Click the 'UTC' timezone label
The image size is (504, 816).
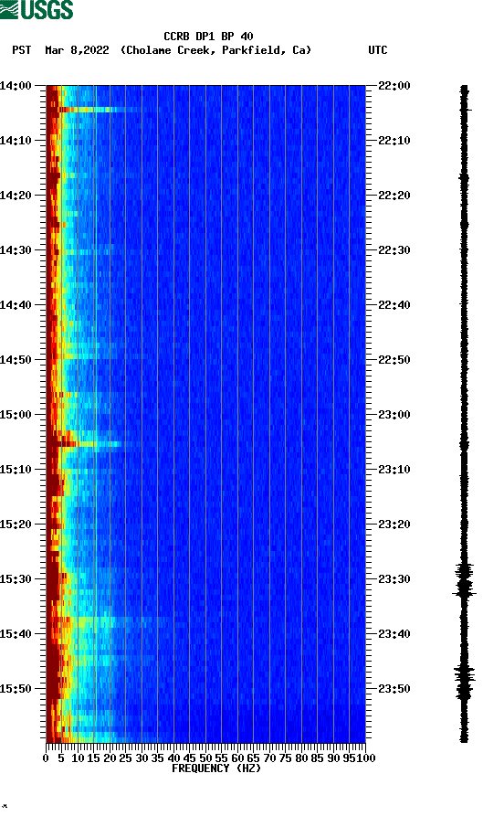click(x=378, y=50)
